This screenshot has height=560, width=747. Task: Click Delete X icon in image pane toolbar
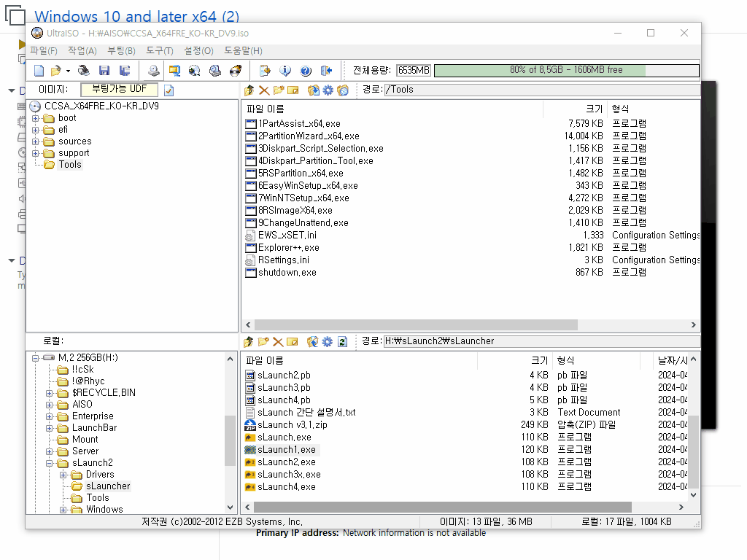click(264, 90)
